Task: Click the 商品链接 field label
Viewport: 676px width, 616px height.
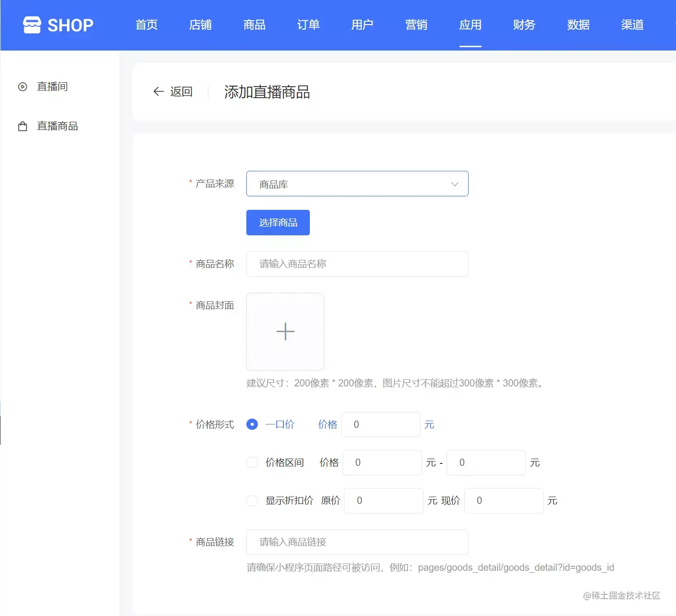Action: [x=215, y=542]
